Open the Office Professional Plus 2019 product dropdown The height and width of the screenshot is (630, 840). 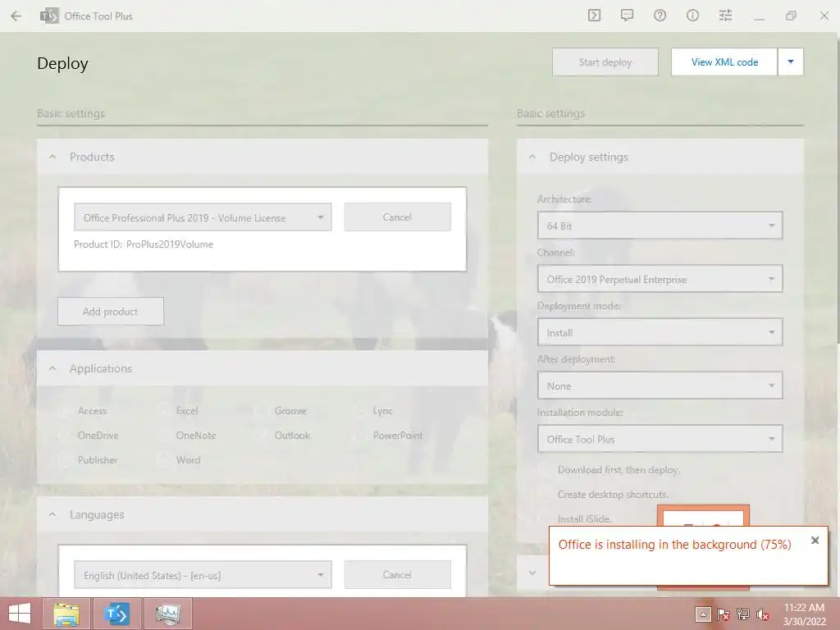[x=203, y=217]
